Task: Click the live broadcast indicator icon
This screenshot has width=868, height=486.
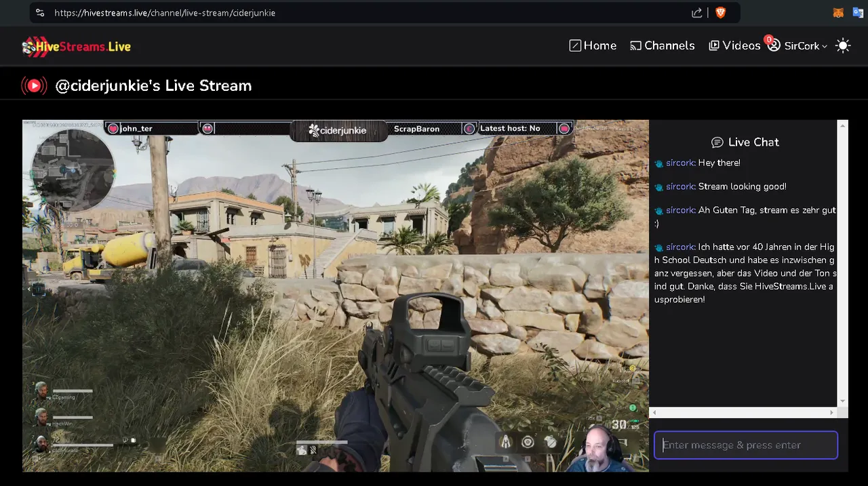Action: [x=34, y=85]
